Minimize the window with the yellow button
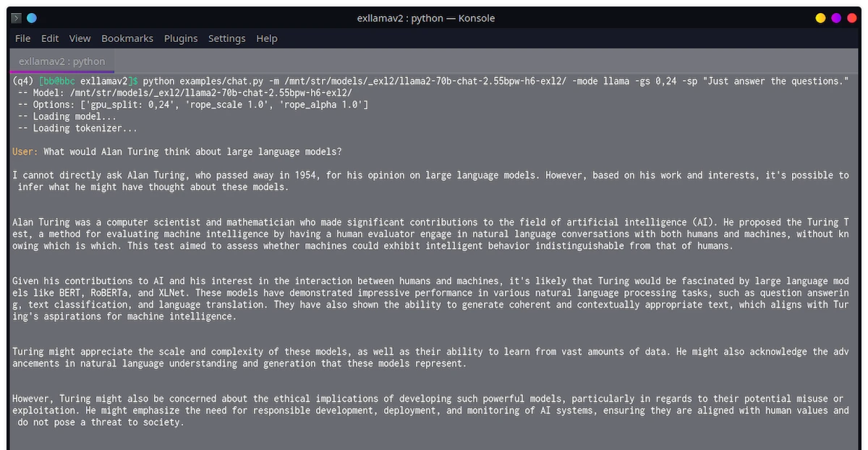This screenshot has height=450, width=868. click(820, 18)
